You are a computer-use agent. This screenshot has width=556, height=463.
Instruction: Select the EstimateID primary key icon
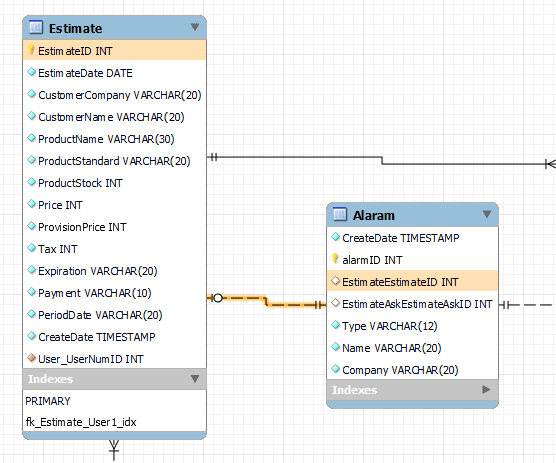pos(31,50)
